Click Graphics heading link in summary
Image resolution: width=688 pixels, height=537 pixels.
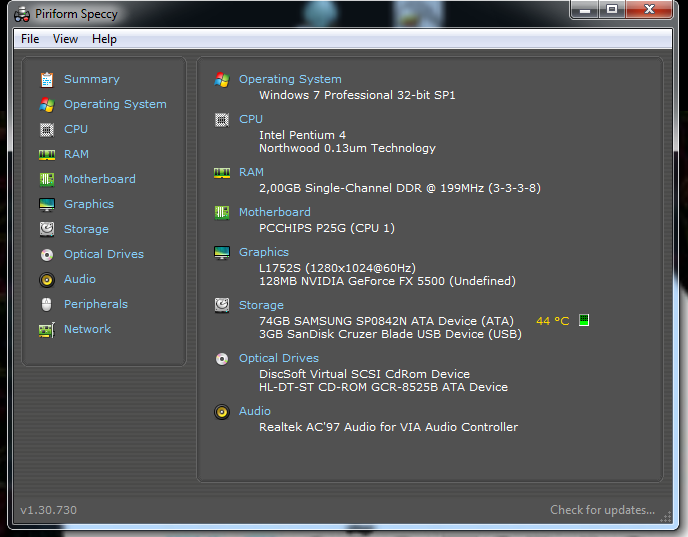264,252
